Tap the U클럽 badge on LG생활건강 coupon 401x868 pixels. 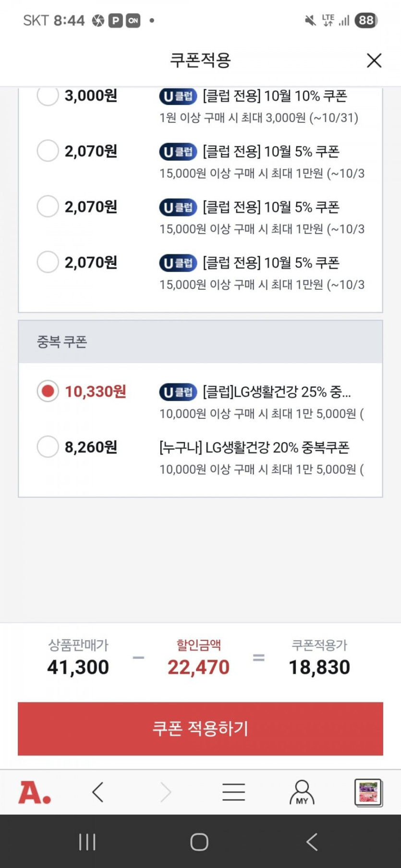(x=178, y=392)
